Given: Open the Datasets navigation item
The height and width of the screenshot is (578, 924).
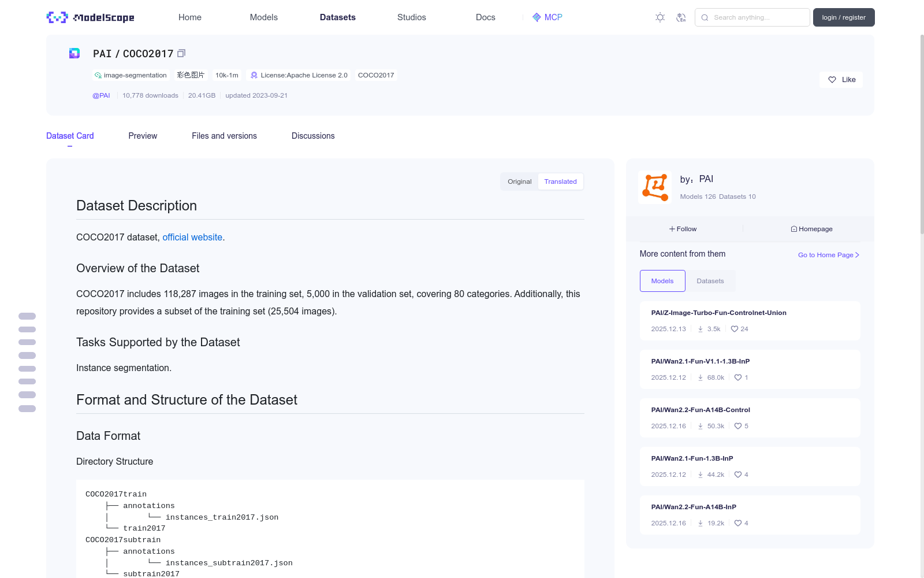Looking at the screenshot, I should tap(338, 17).
